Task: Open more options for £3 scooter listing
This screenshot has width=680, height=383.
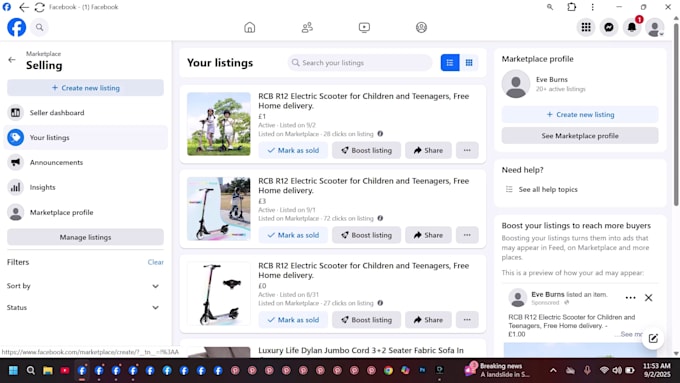Action: point(467,235)
